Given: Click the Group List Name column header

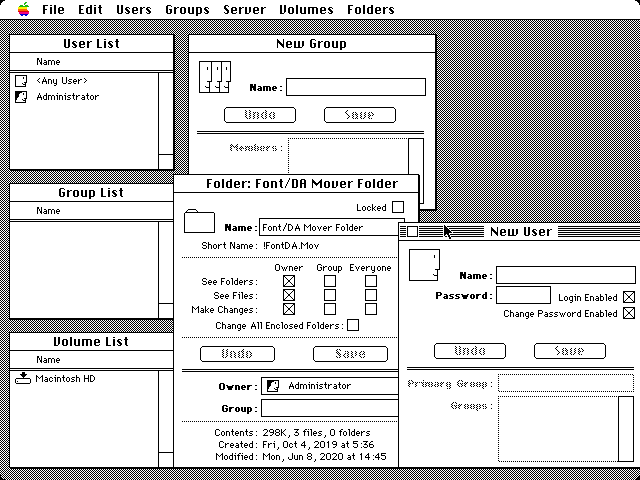Looking at the screenshot, I should (48, 211).
